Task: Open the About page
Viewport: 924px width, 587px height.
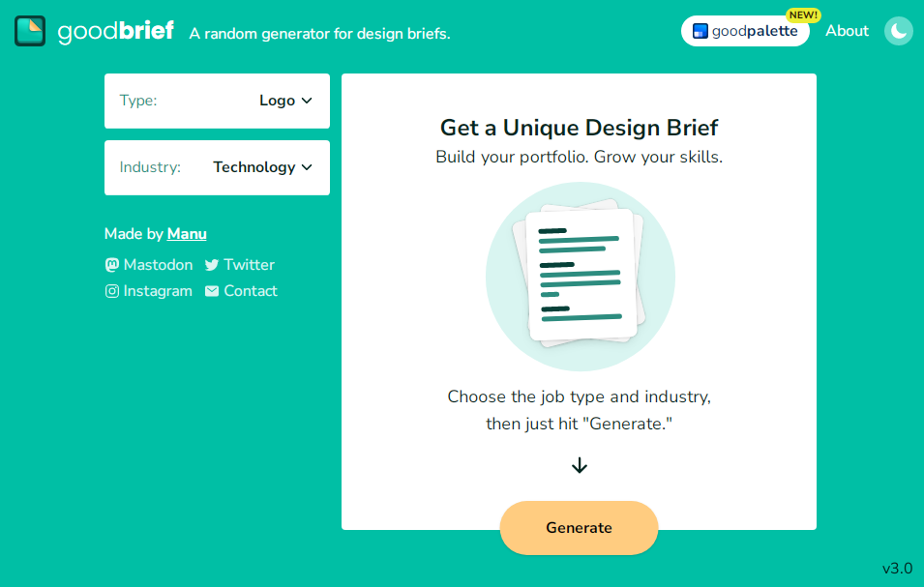Action: (847, 31)
